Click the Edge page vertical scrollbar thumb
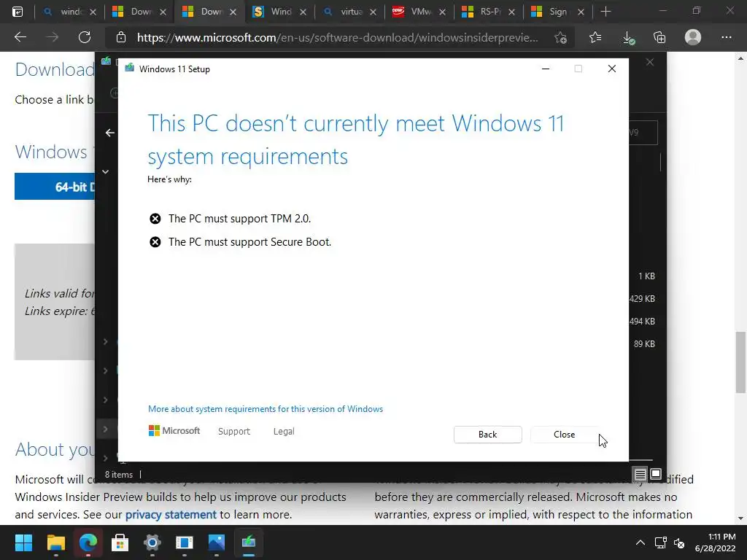Viewport: 747px width, 560px height. (x=740, y=362)
